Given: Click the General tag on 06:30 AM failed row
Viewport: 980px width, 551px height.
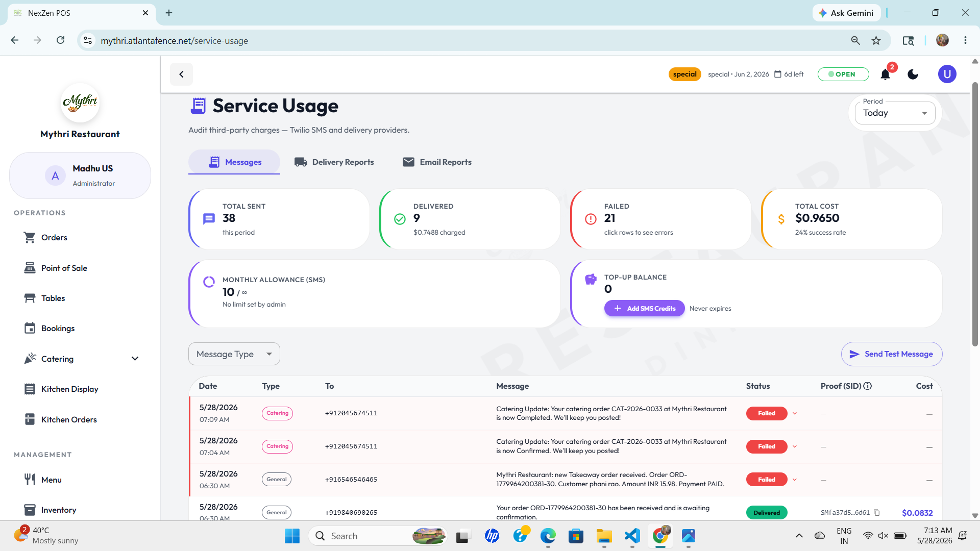Looking at the screenshot, I should pos(277,480).
